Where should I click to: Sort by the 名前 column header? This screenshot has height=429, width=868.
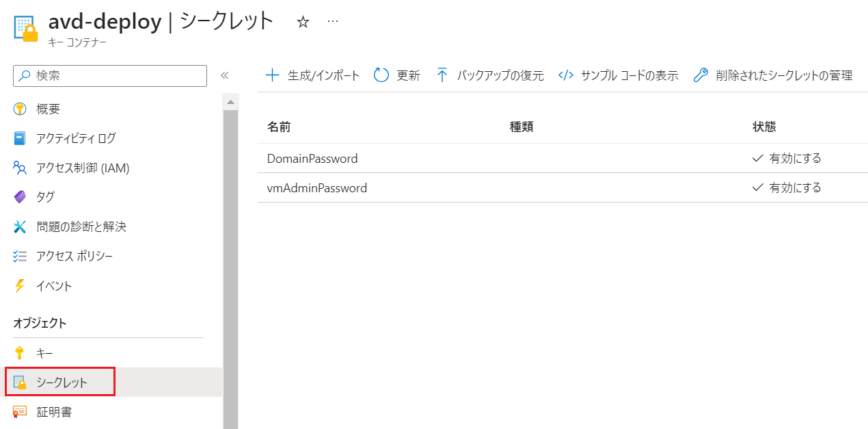coord(279,127)
